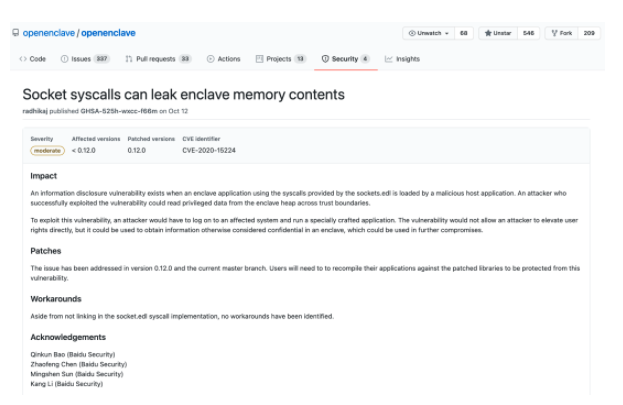
Task: Click the watchers count 68
Action: click(x=464, y=33)
